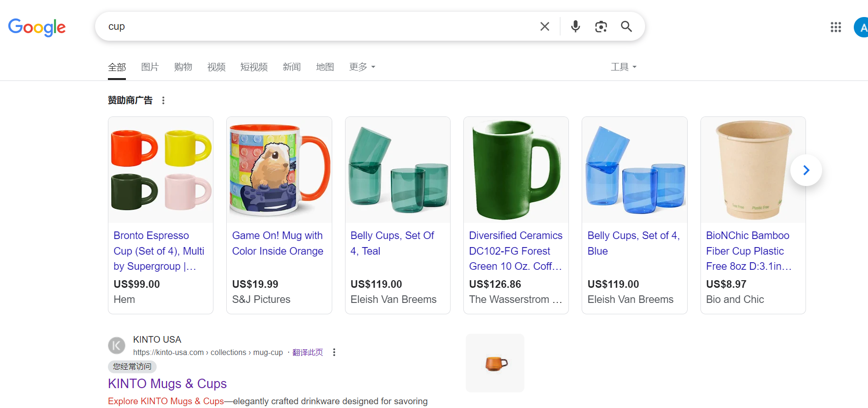Open the Google apps grid
The image size is (868, 408).
click(836, 27)
